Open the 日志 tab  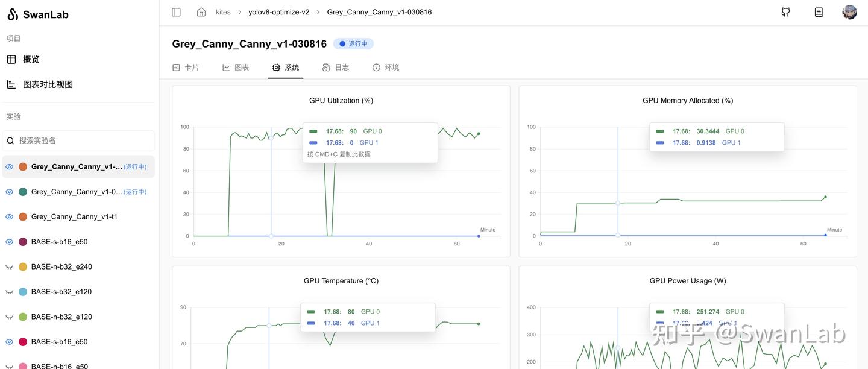coord(336,68)
